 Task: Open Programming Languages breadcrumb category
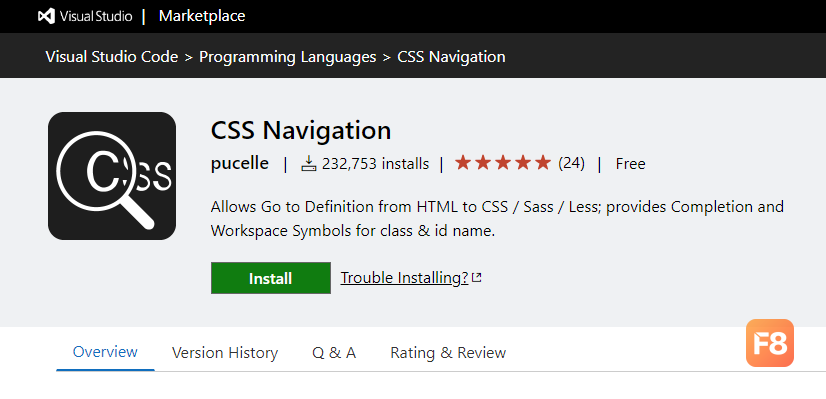(288, 56)
